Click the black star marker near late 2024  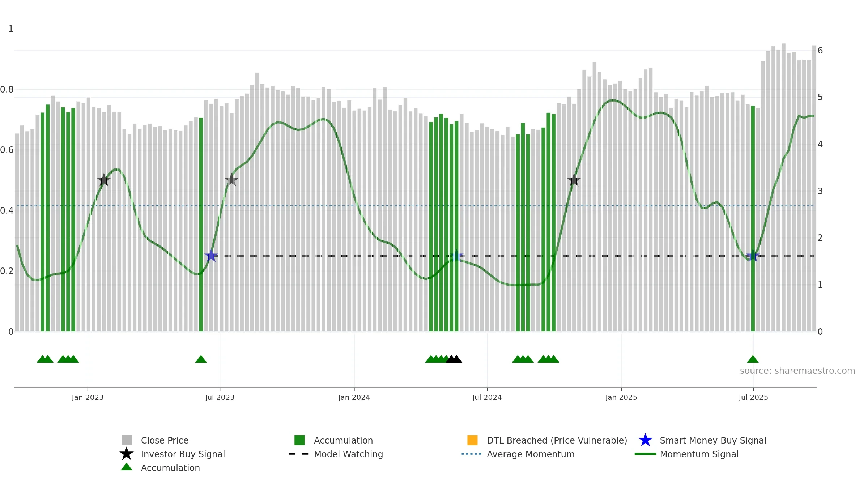[574, 180]
